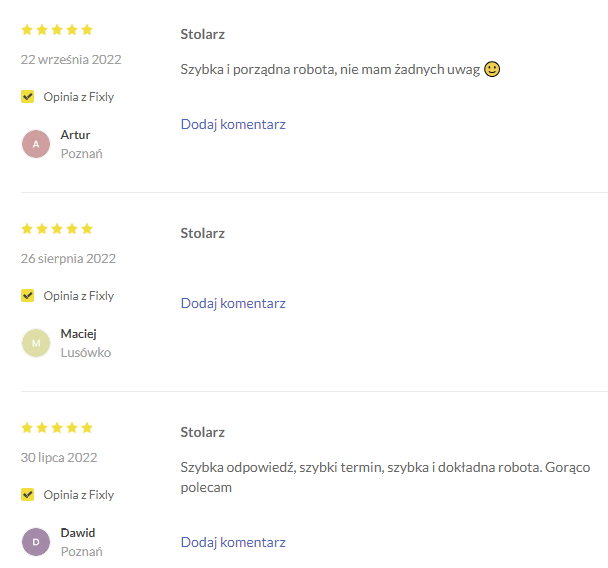The height and width of the screenshot is (568, 608).
Task: Click Dodaj komentarz under Artur's review
Action: tap(233, 125)
